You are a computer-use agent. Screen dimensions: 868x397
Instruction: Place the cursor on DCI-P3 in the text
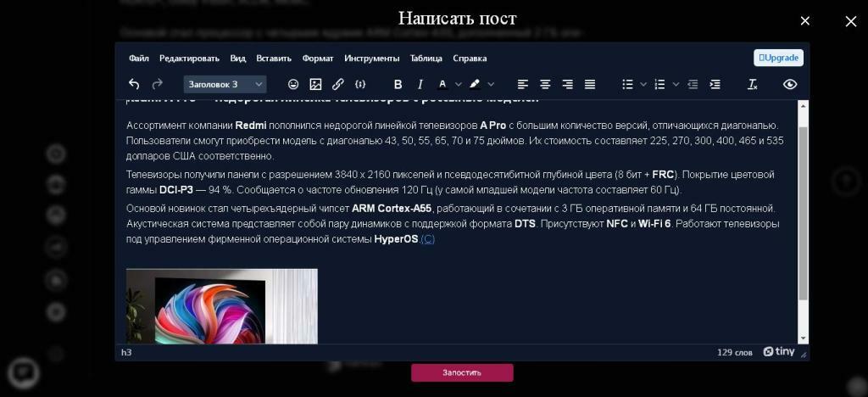(176, 190)
